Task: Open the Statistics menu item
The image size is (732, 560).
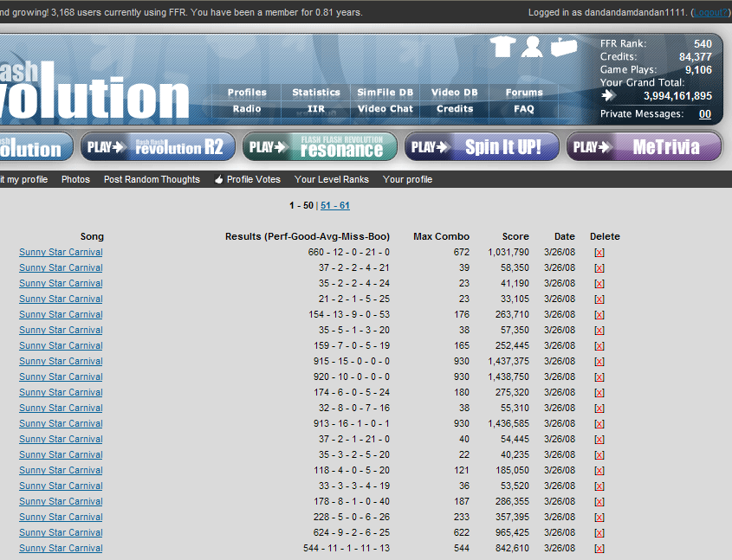Action: coord(316,93)
